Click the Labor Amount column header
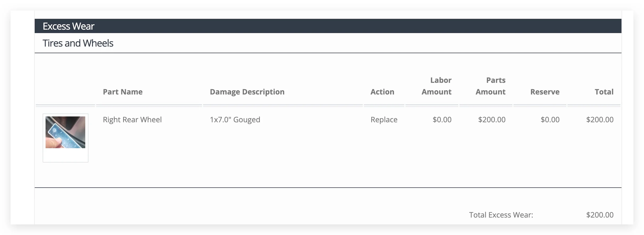The height and width of the screenshot is (235, 644). [x=436, y=86]
